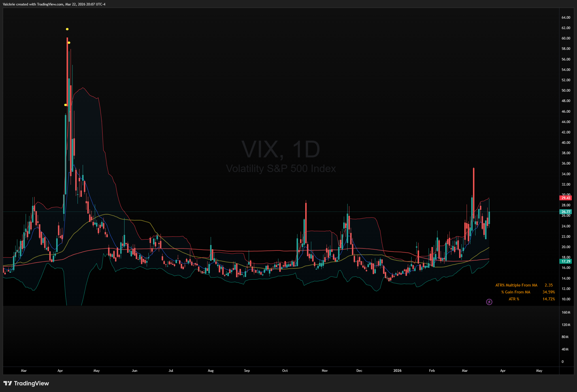Click the May label at right of time axis
The image size is (577, 392).
pos(539,371)
